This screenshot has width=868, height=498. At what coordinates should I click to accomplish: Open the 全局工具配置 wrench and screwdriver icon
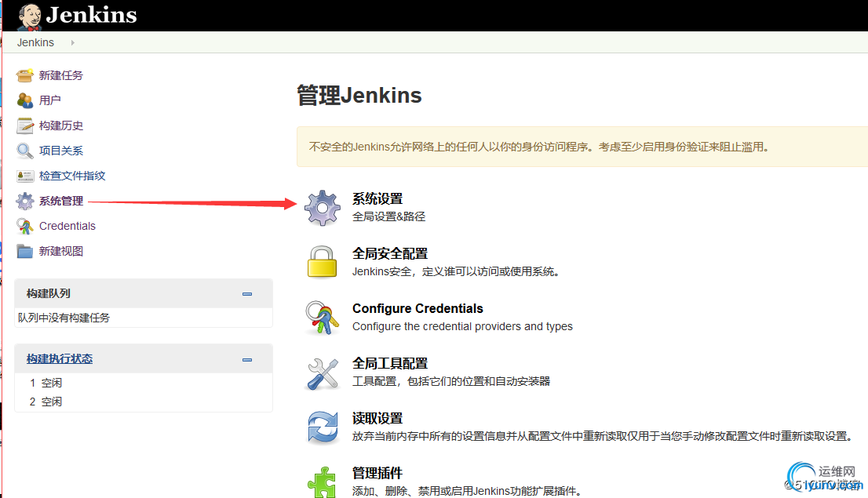[x=323, y=373]
